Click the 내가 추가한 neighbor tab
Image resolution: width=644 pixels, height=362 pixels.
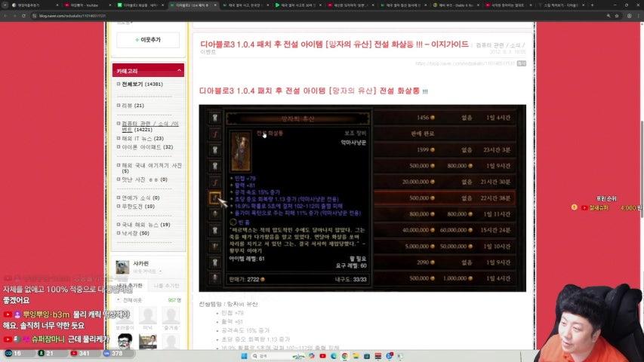(x=130, y=286)
